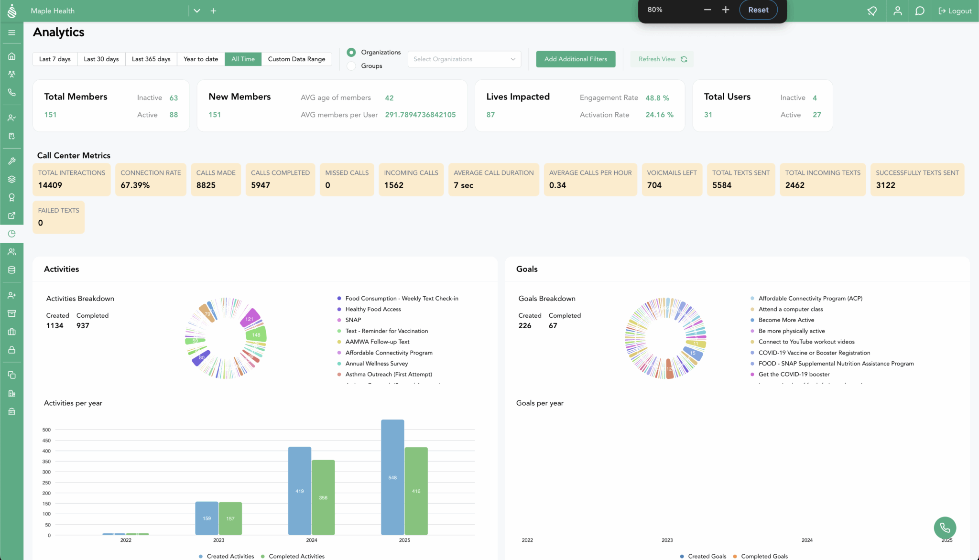Screen dimensions: 979x560
Task: Open the database sidebar icon
Action: coord(11,270)
